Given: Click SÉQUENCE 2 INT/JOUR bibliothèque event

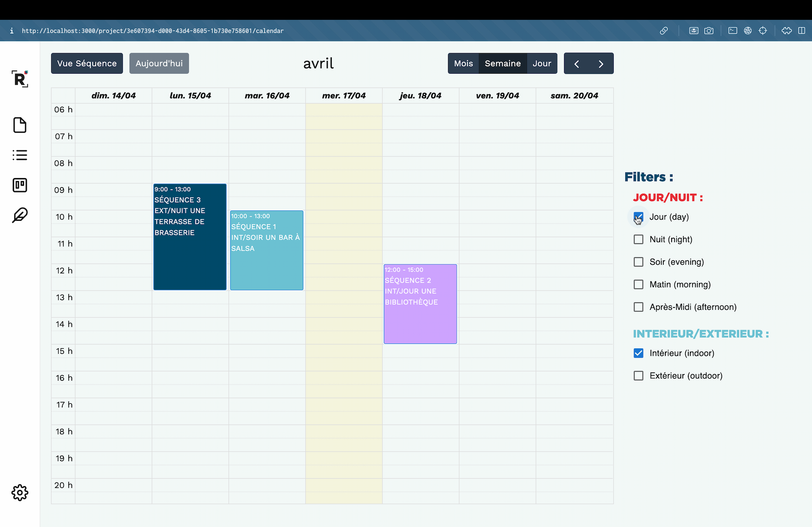Looking at the screenshot, I should [x=419, y=304].
